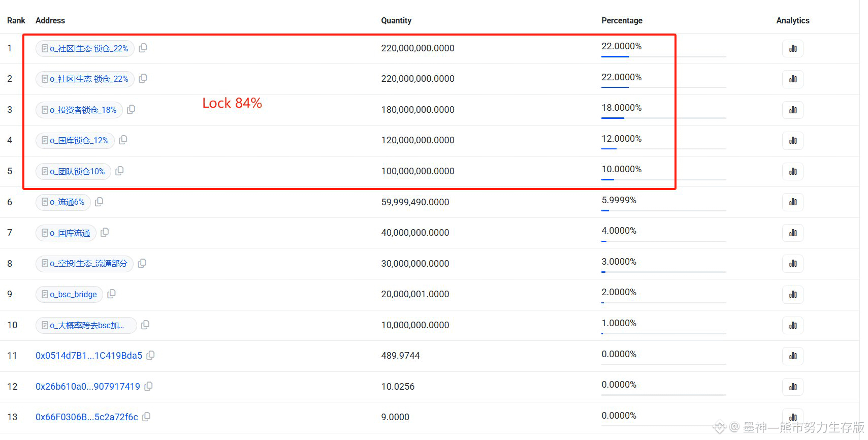Open analytics for the rank 1 holder
The height and width of the screenshot is (440, 868).
[793, 48]
